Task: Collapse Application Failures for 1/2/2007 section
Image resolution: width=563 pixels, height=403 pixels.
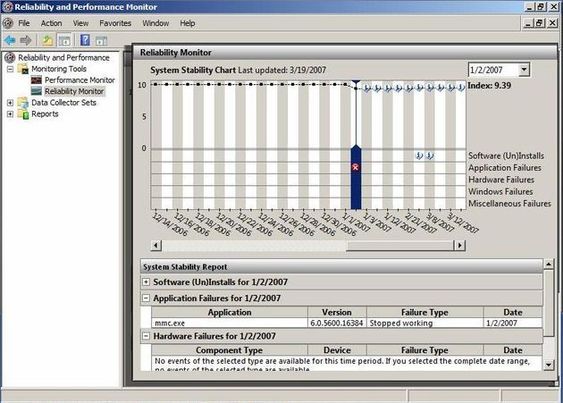Action: point(146,298)
